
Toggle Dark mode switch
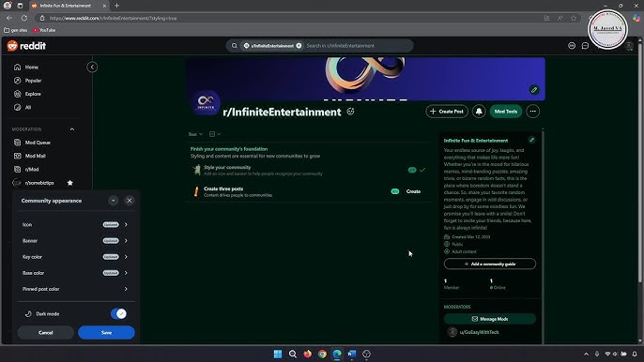click(118, 313)
